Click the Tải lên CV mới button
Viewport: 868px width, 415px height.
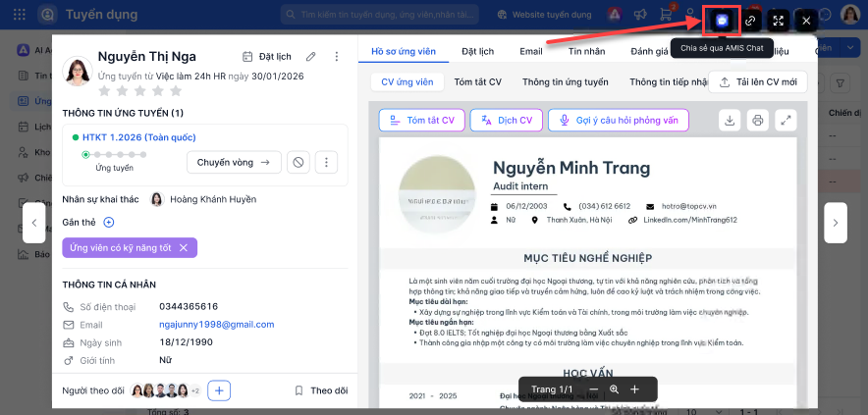pos(758,81)
